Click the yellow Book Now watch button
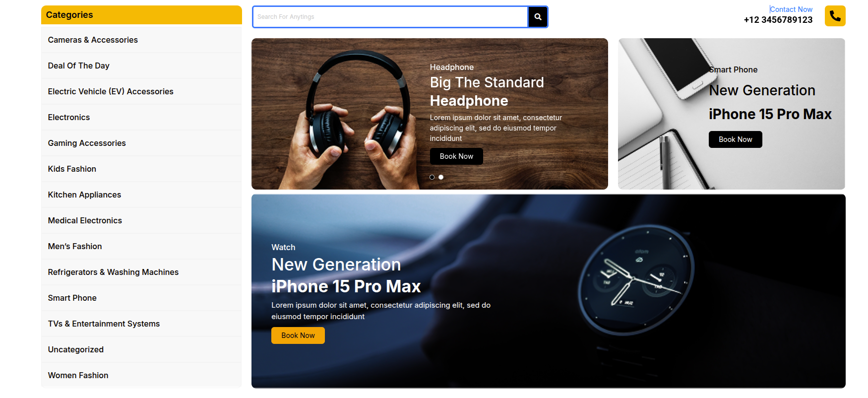 tap(298, 335)
